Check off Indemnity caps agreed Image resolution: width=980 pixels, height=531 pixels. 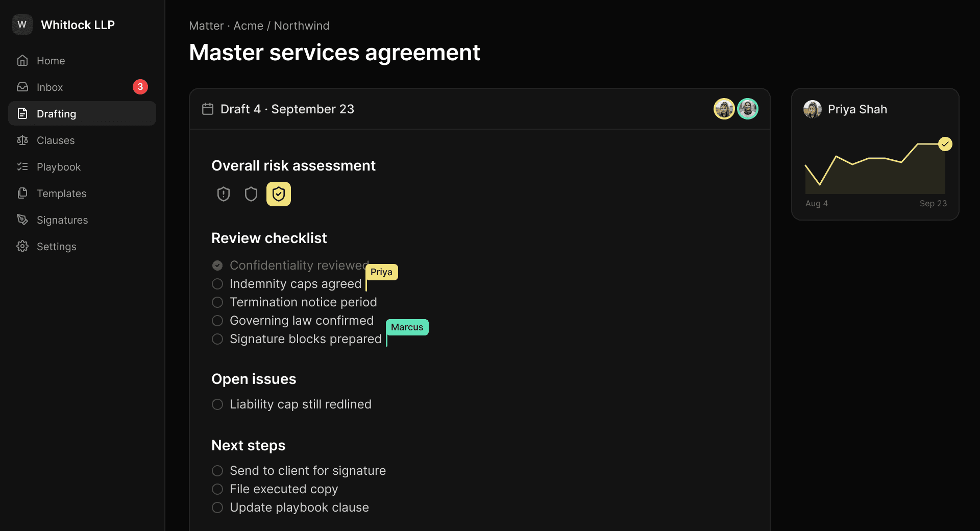tap(217, 284)
